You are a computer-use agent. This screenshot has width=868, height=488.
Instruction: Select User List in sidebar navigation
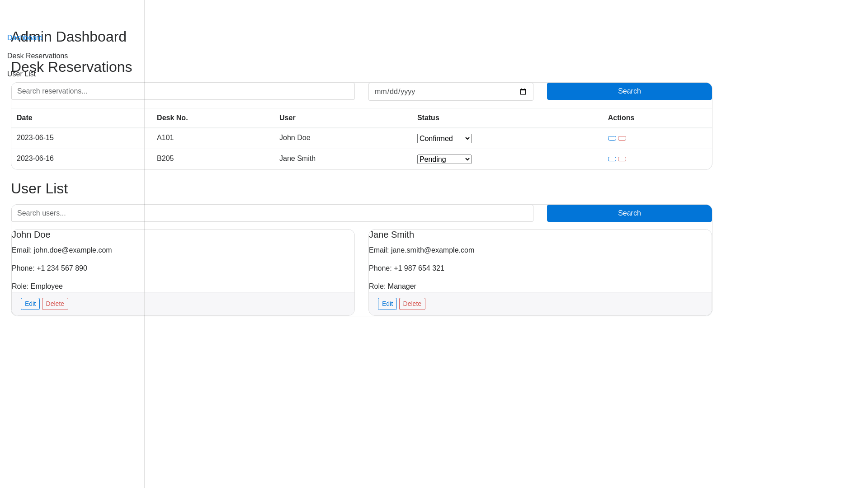21,75
